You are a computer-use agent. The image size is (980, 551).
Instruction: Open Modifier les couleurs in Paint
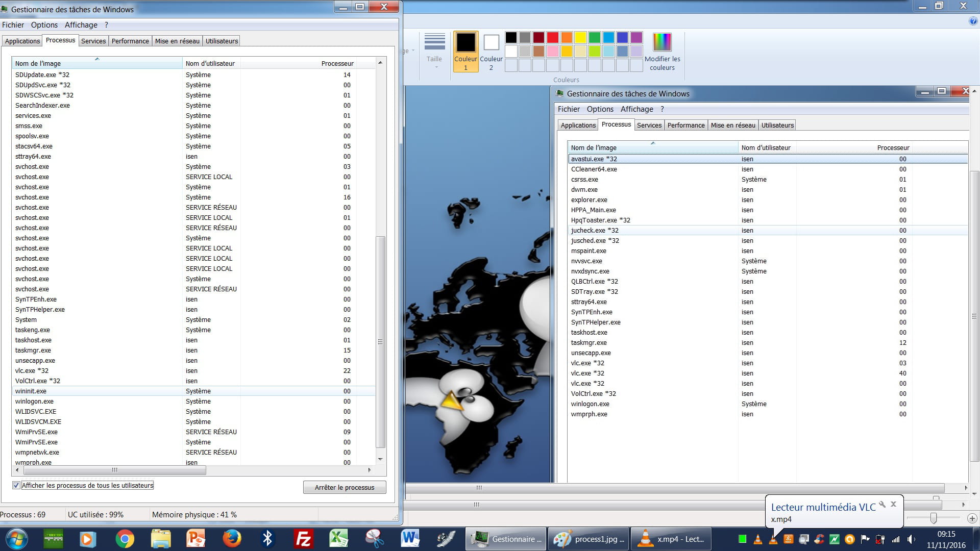[662, 52]
